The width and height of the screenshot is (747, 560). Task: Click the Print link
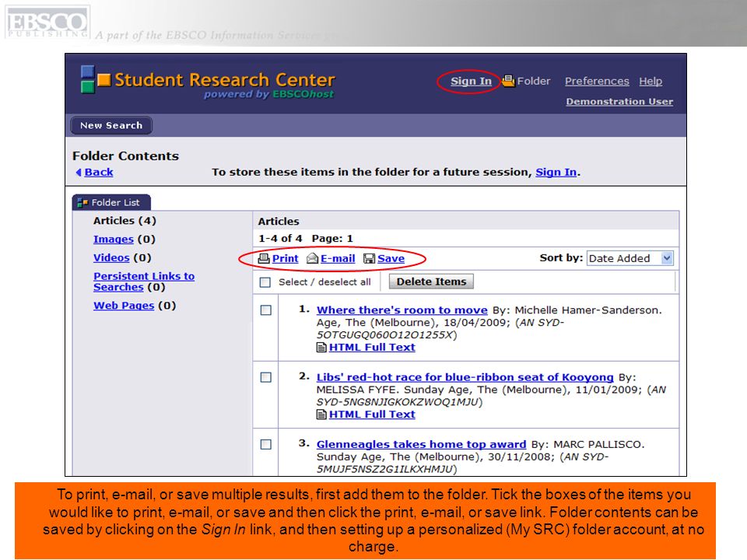(285, 258)
